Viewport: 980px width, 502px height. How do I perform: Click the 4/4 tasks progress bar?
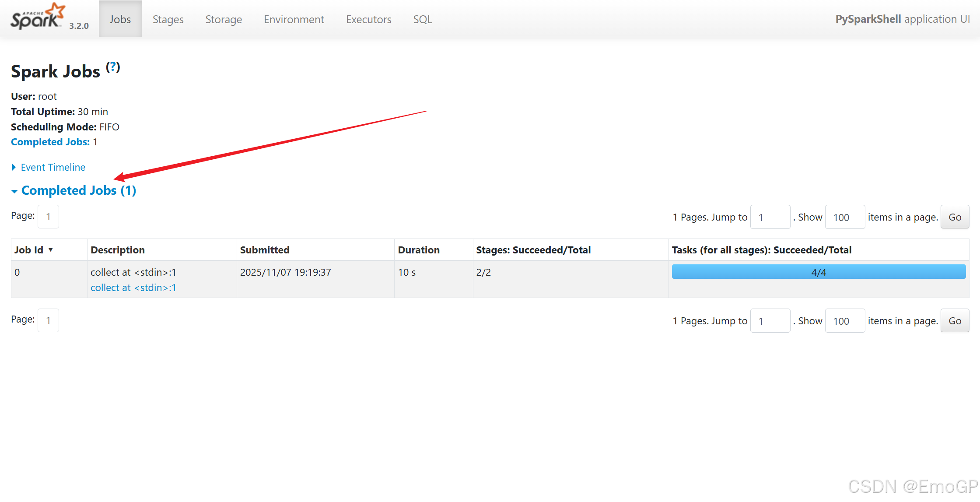(x=819, y=272)
